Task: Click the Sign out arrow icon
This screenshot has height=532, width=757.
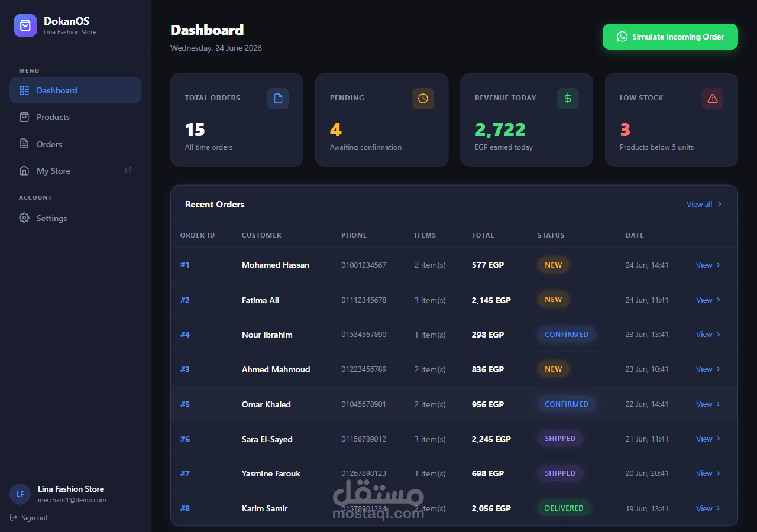Action: [14, 517]
